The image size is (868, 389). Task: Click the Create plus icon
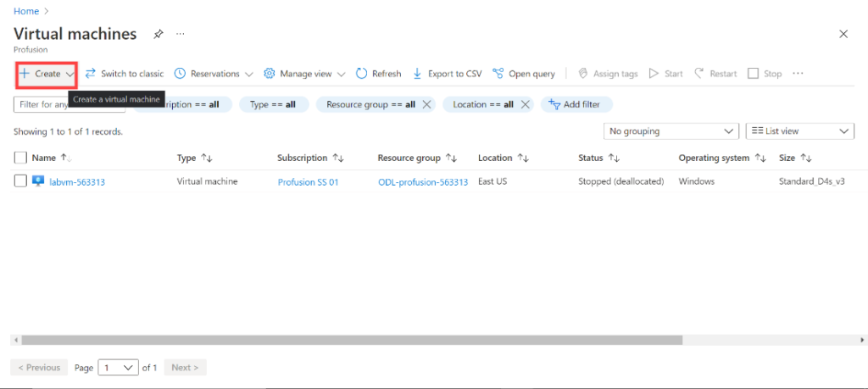[25, 74]
